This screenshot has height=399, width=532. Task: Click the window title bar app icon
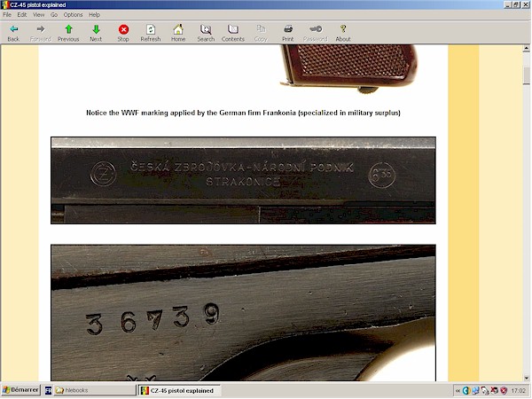pyautogui.click(x=4, y=4)
